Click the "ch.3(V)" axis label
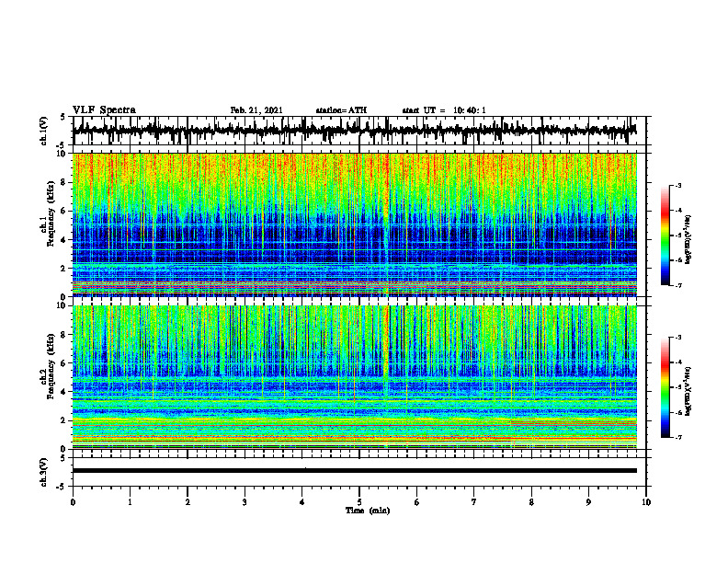 coord(44,473)
